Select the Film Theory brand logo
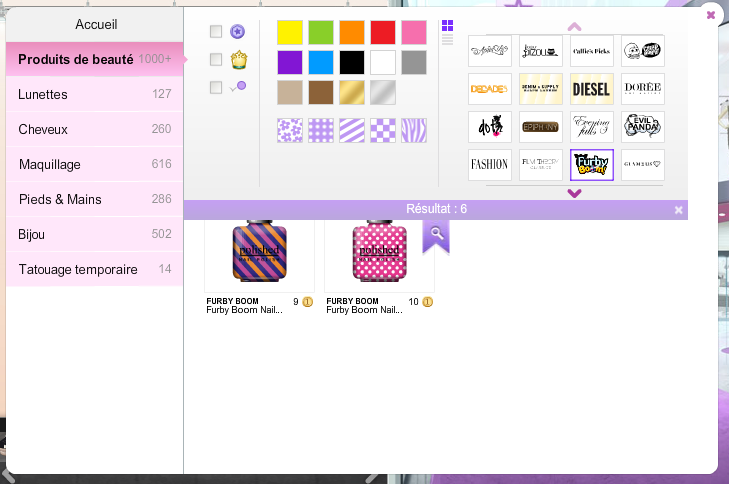Screen dimensions: 729x484 coord(540,165)
